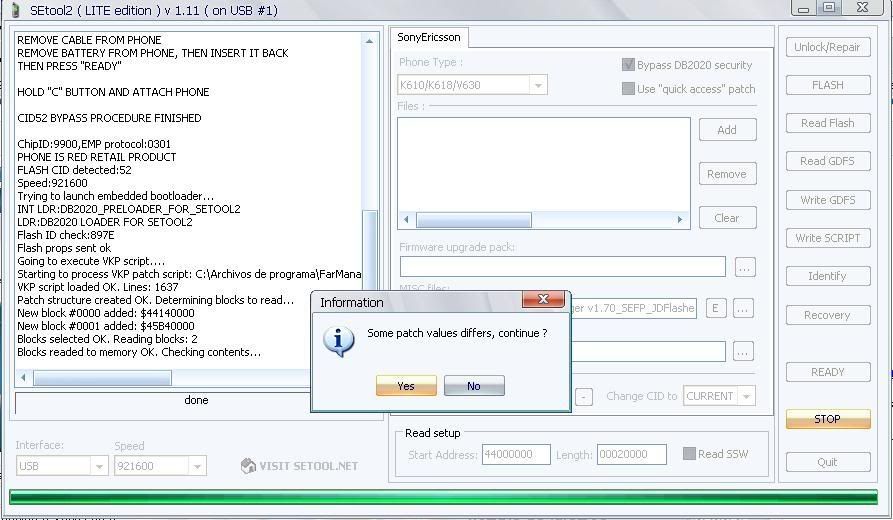The image size is (893, 520).
Task: Click the Length 00020000 field
Action: (632, 455)
